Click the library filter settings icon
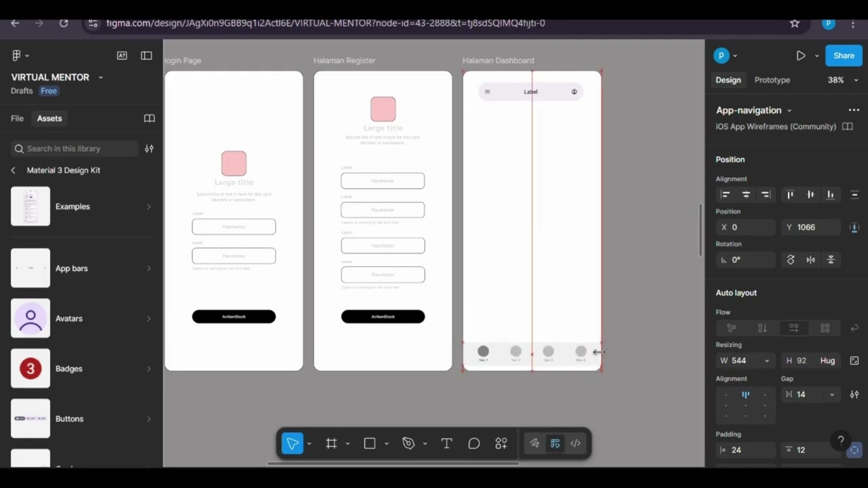Screen dimensions: 868x488 tap(149, 148)
